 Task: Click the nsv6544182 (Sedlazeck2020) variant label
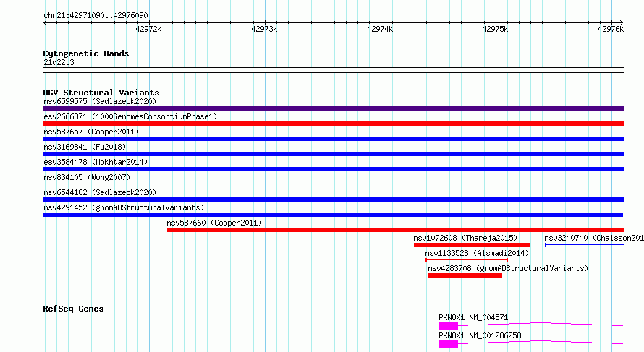(100, 192)
